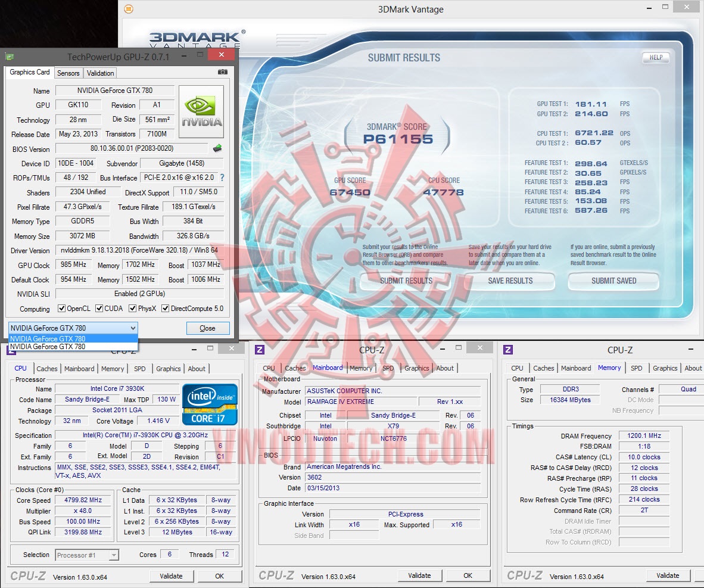Open About tab in the left CPU-Z window

[x=197, y=368]
